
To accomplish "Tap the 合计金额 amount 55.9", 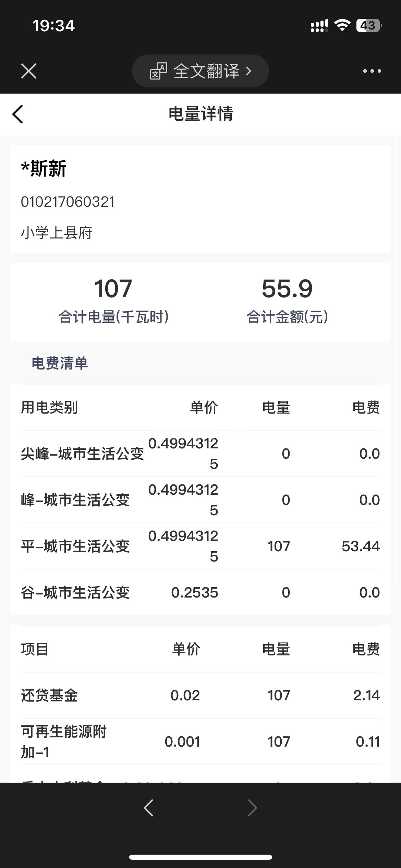I will [287, 289].
